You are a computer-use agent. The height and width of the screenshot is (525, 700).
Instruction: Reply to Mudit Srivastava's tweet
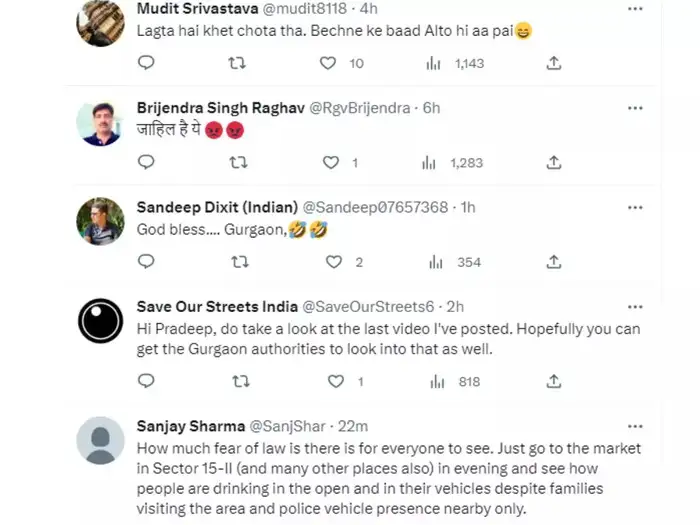(146, 63)
